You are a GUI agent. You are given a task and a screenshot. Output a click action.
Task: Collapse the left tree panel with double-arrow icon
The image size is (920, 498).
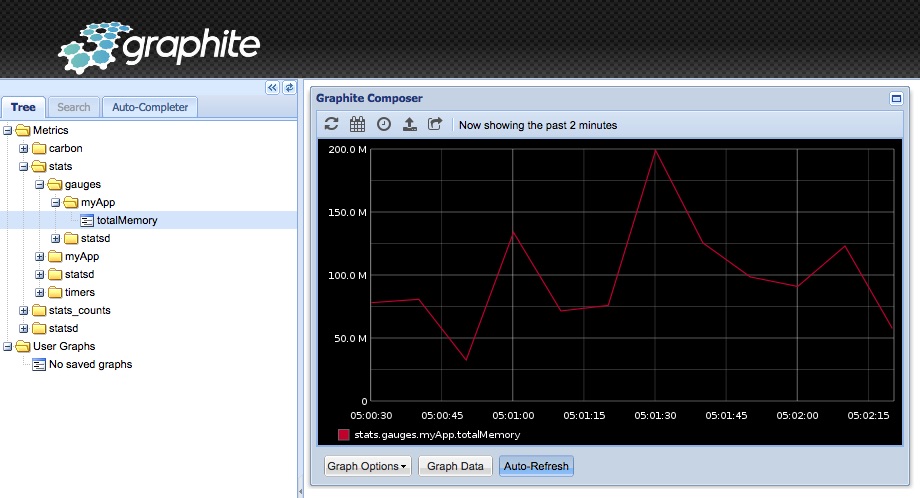tap(272, 87)
